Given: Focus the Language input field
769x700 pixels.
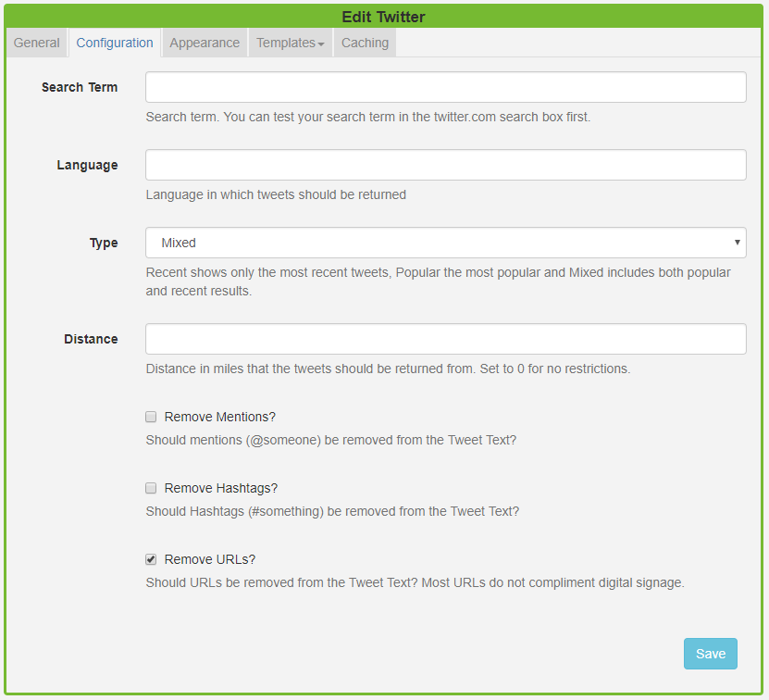Looking at the screenshot, I should pyautogui.click(x=445, y=165).
